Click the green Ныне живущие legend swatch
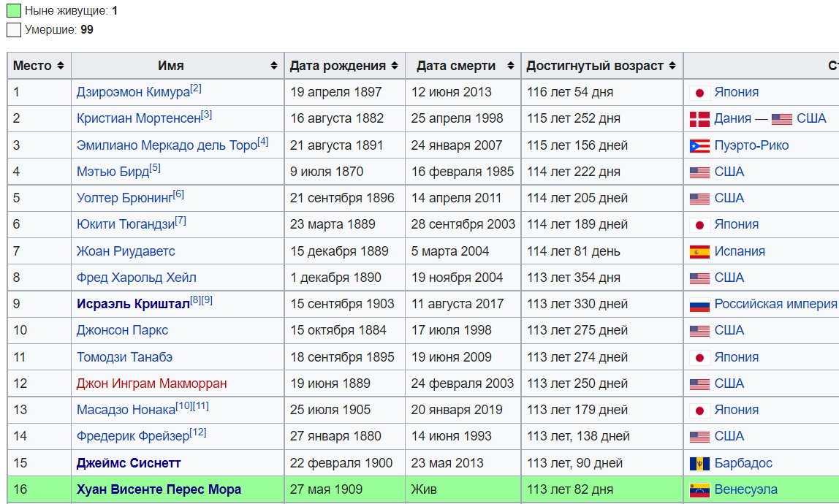This screenshot has height=504, width=839. pos(14,11)
